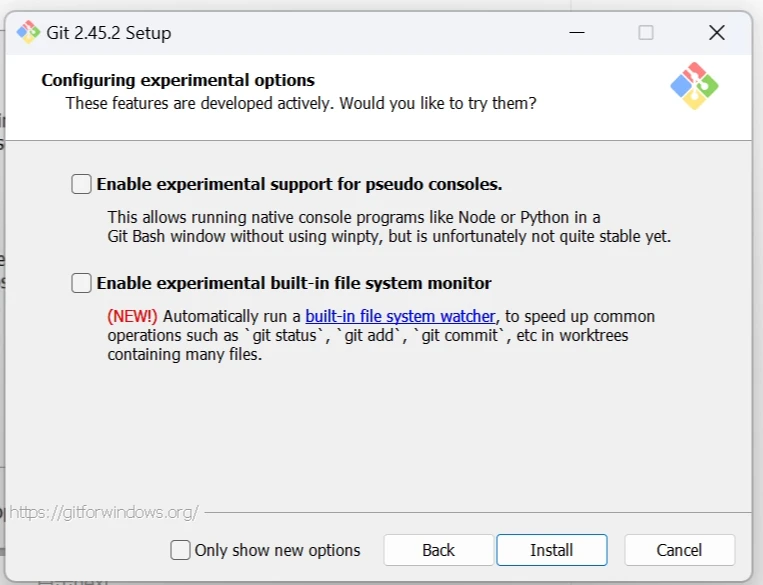Click the Configuring experimental options heading
This screenshot has height=585, width=763.
pyautogui.click(x=178, y=80)
